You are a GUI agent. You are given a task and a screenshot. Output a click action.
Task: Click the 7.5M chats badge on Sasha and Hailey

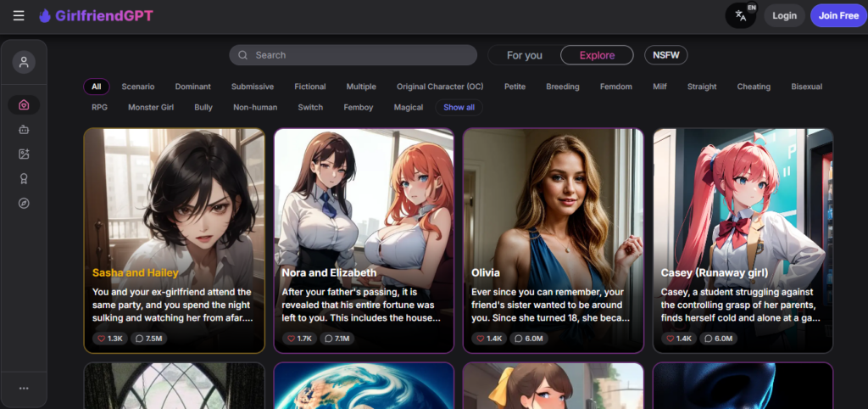tap(149, 338)
